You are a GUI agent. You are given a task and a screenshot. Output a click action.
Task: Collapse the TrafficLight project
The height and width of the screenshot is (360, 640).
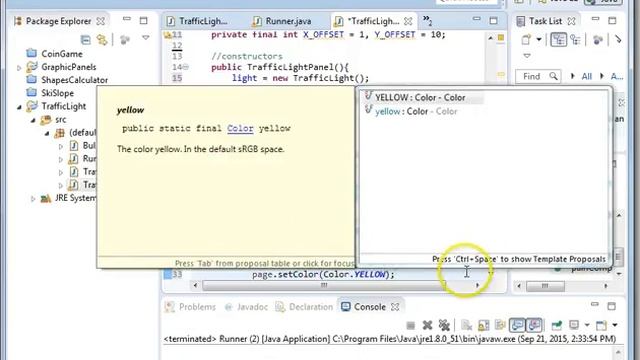tap(19, 107)
